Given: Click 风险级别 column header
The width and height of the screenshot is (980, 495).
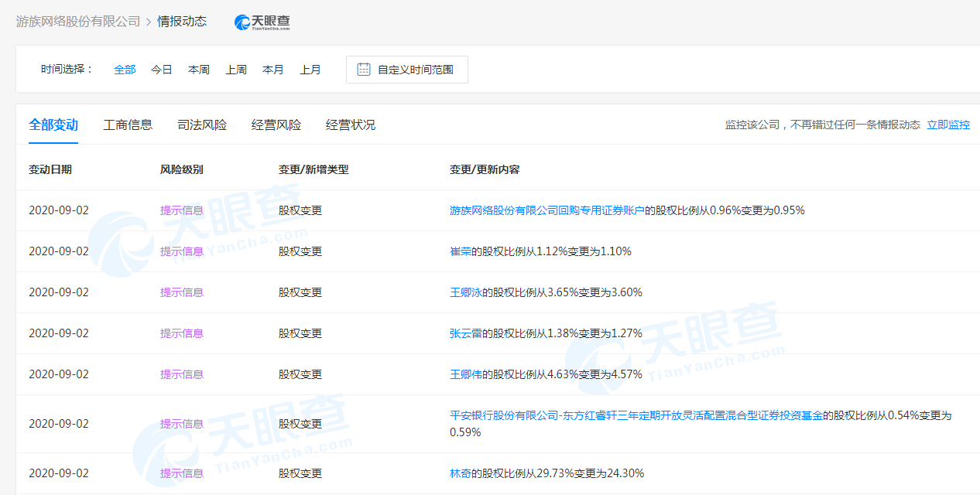Looking at the screenshot, I should (x=182, y=169).
